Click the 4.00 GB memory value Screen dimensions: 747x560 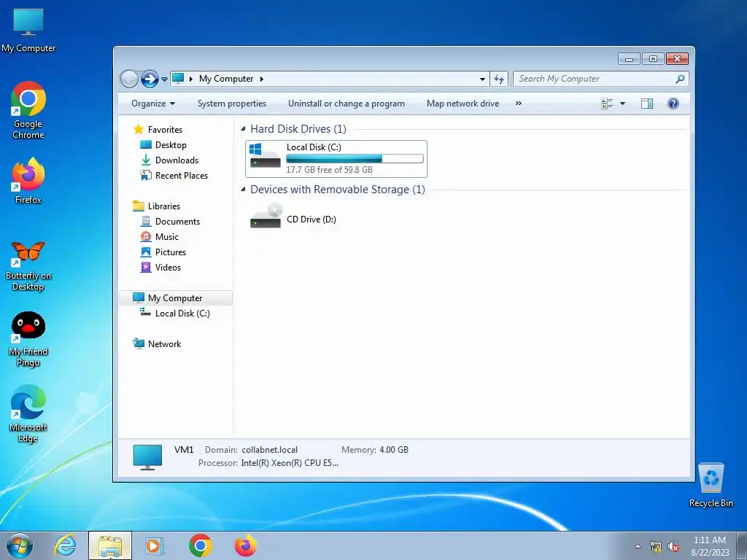click(393, 449)
